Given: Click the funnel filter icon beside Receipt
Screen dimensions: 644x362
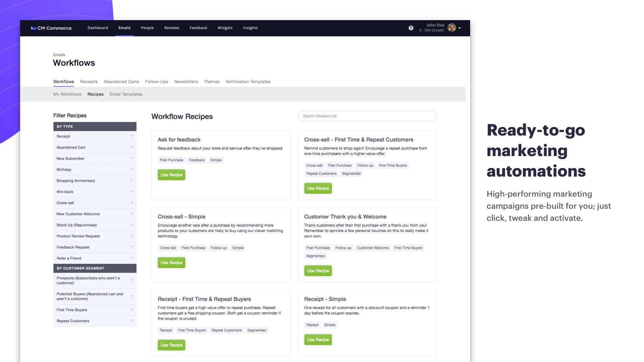Looking at the screenshot, I should click(132, 136).
